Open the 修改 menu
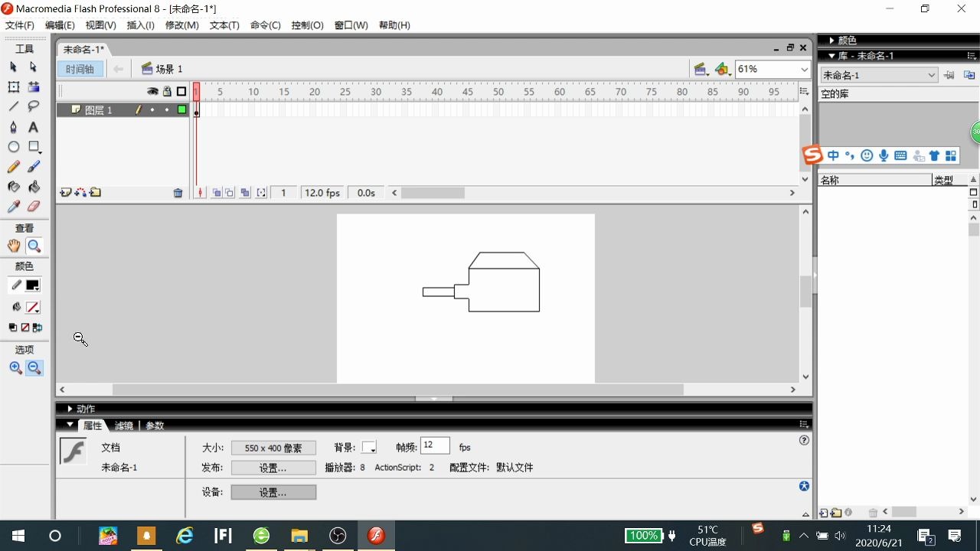Image resolution: width=980 pixels, height=551 pixels. click(181, 24)
